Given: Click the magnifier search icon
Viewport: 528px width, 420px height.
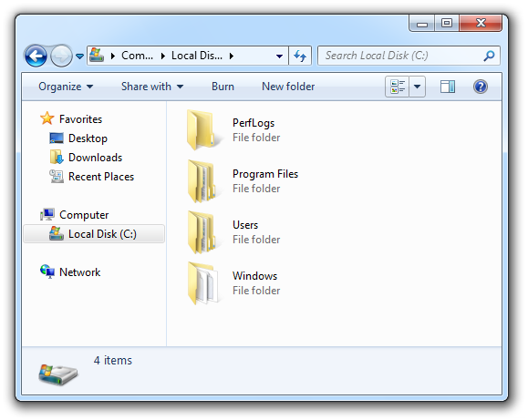Looking at the screenshot, I should (489, 56).
